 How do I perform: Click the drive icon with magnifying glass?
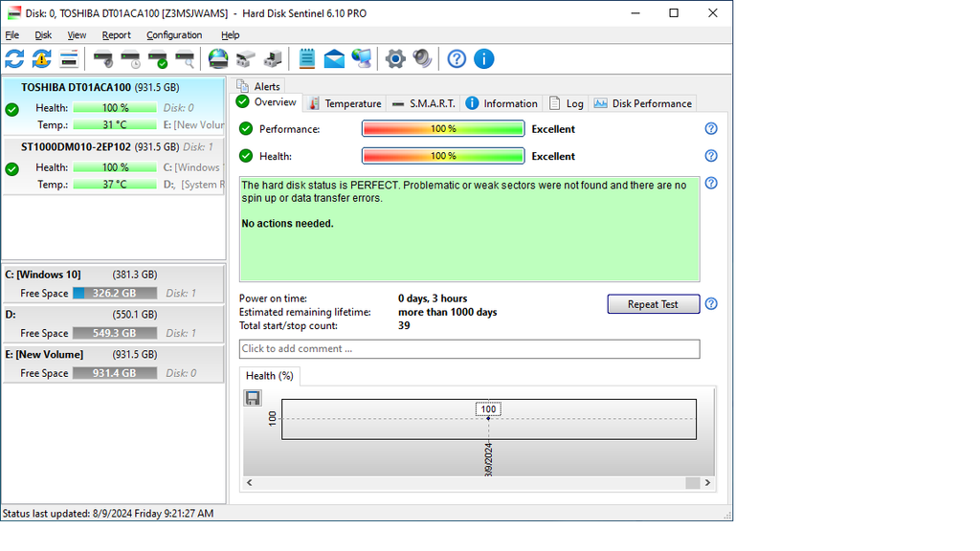coord(185,59)
